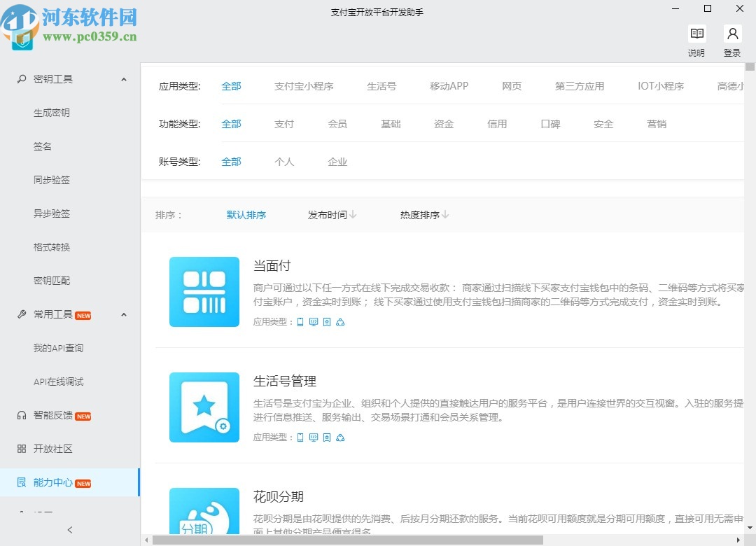Click the mobile app icon under 当面付
The height and width of the screenshot is (546, 756).
click(x=300, y=322)
